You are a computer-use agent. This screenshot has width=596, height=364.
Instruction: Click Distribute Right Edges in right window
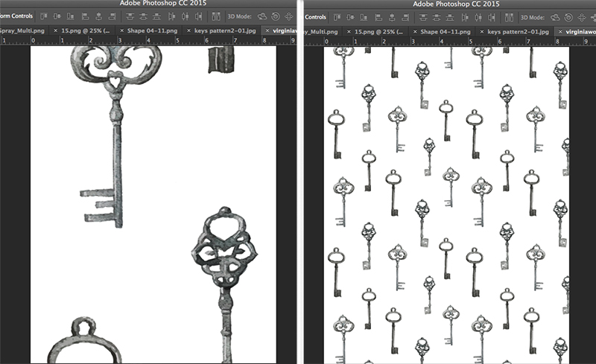(x=492, y=17)
